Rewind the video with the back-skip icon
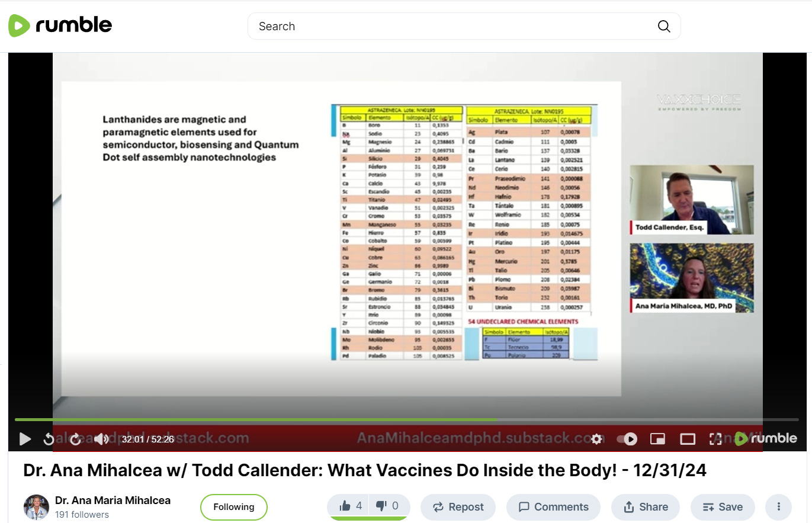 pyautogui.click(x=49, y=439)
